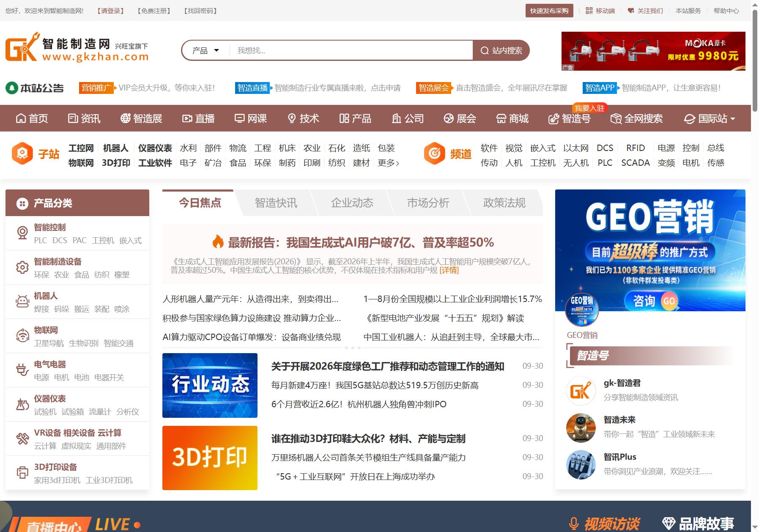Expand the 国际站 dropdown menu

click(x=710, y=118)
